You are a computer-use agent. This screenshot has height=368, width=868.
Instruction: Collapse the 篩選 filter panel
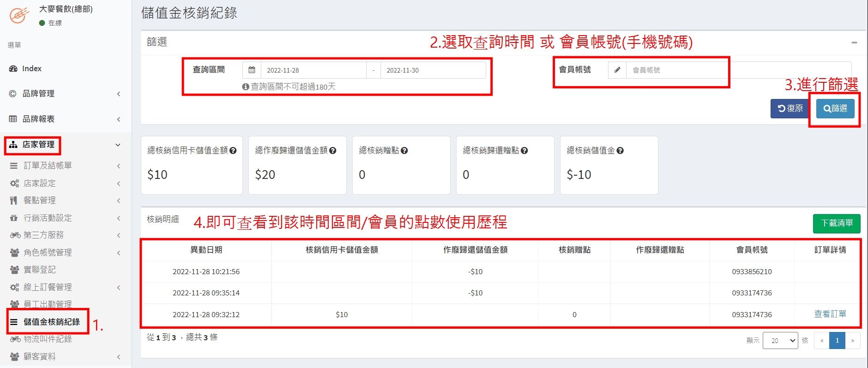854,43
